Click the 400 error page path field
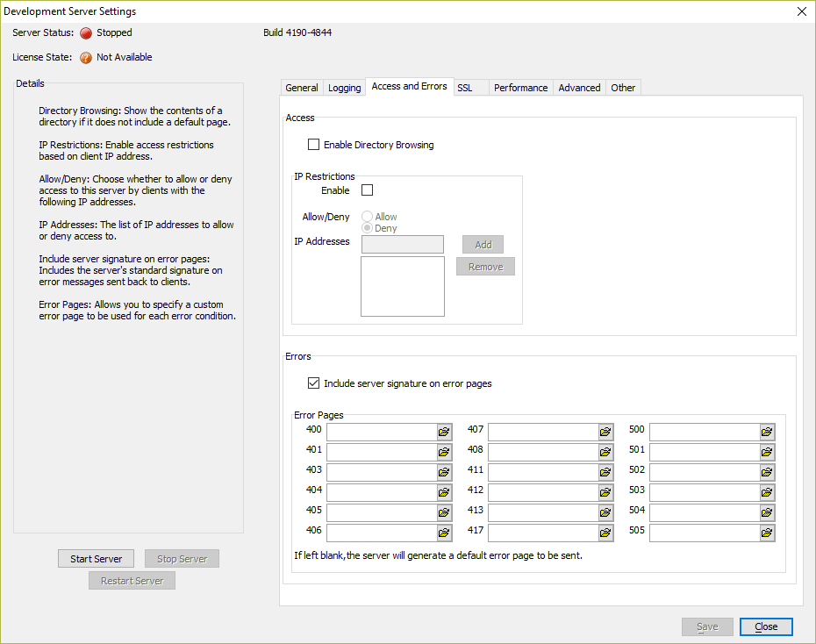This screenshot has height=644, width=816. pos(382,432)
